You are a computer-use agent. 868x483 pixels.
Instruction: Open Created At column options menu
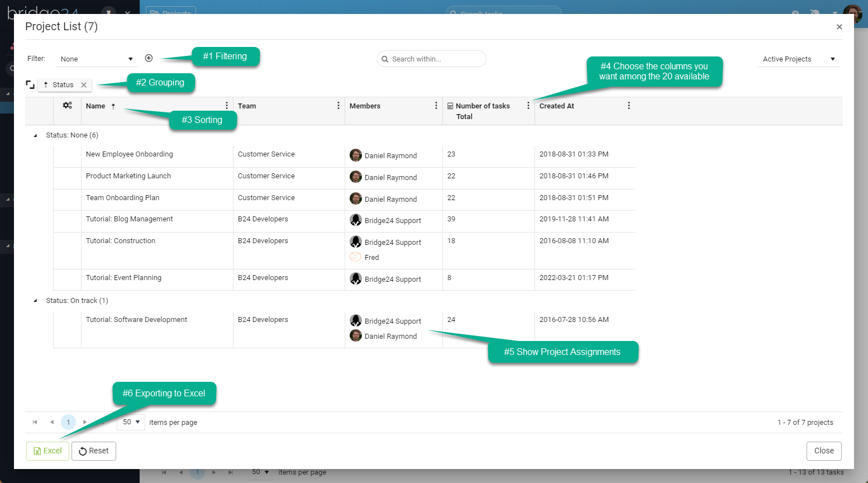(628, 106)
